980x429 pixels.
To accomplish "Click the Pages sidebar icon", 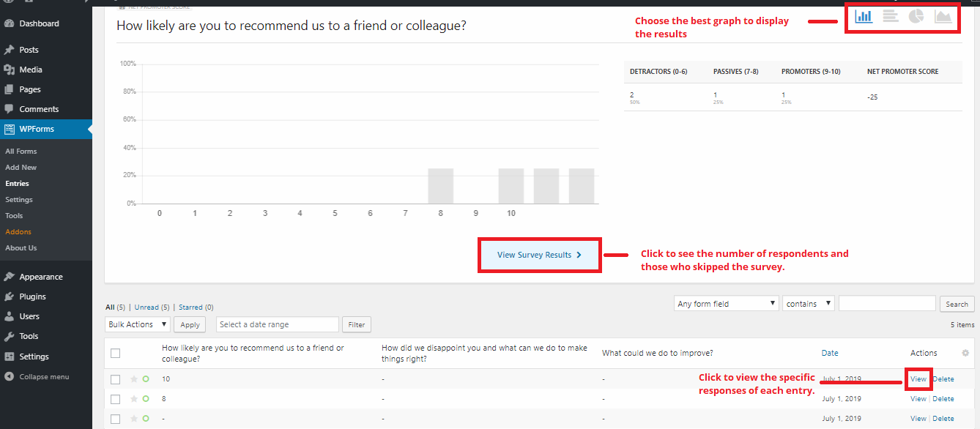I will coord(9,89).
